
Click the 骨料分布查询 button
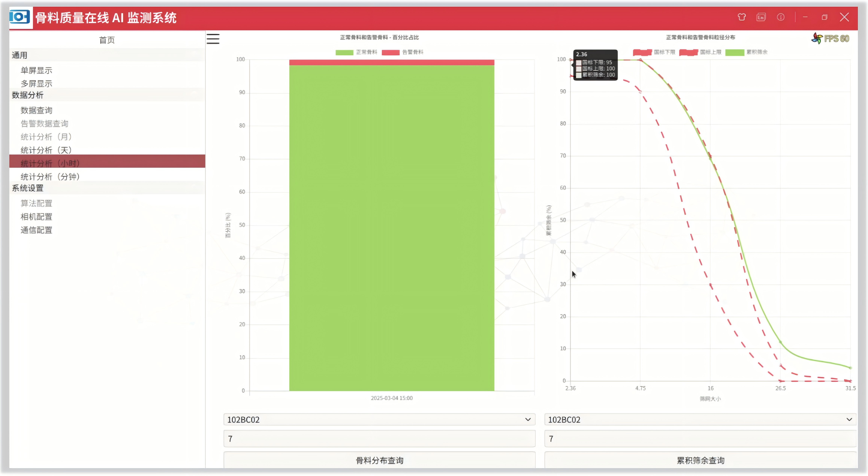coord(379,460)
